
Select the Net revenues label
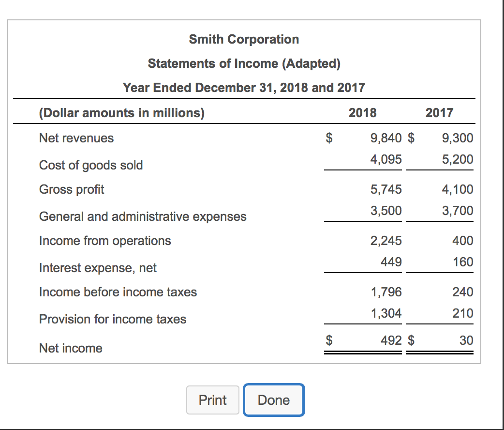point(76,138)
